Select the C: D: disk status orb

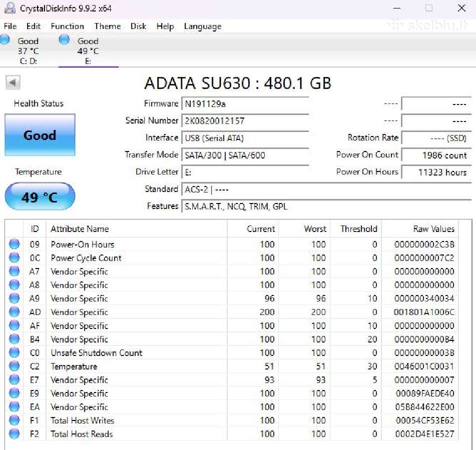[x=5, y=39]
